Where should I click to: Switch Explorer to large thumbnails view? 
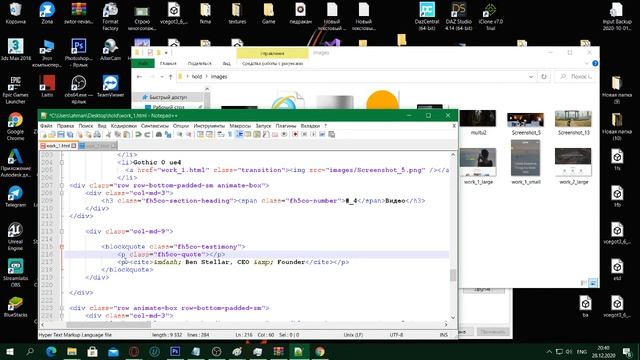pyautogui.click(x=593, y=282)
